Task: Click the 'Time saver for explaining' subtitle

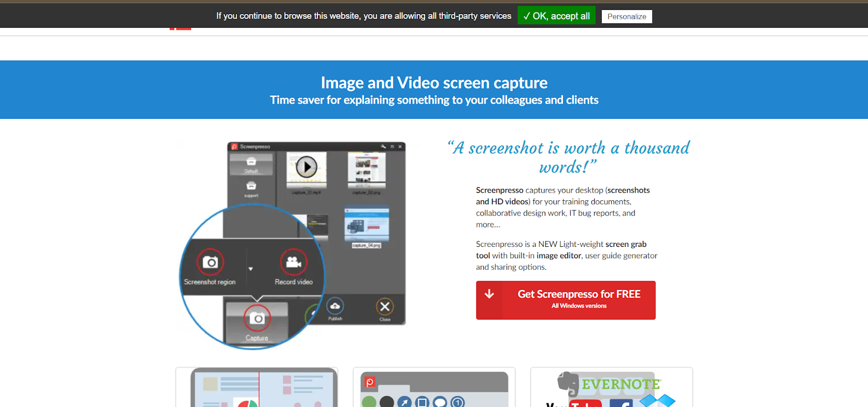Action: [434, 100]
